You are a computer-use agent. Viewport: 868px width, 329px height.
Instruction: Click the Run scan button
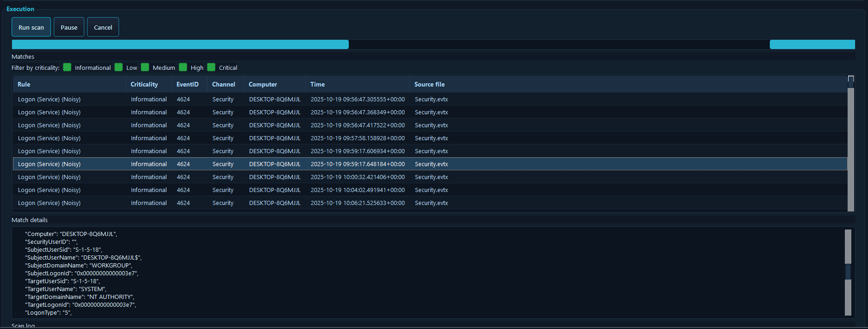point(31,27)
